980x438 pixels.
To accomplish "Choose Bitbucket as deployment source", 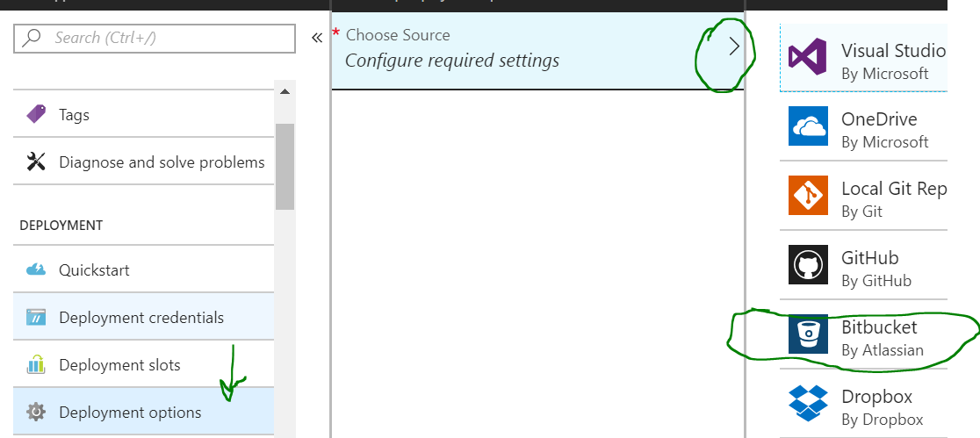I will click(864, 334).
